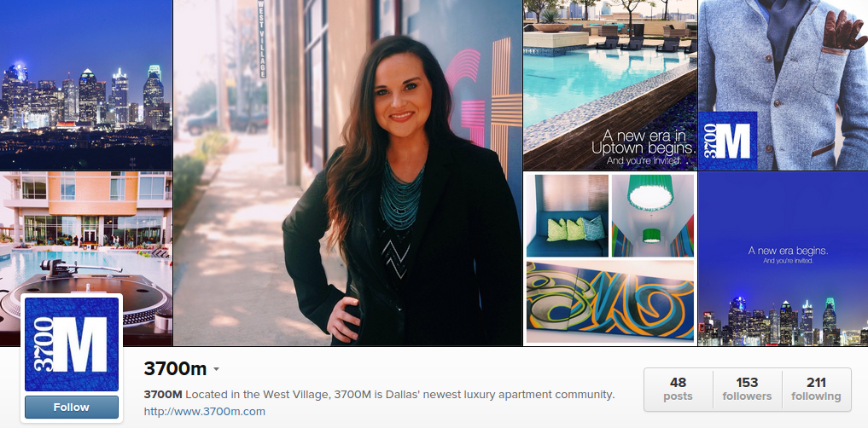Click the West Village sign in photo

click(x=261, y=38)
